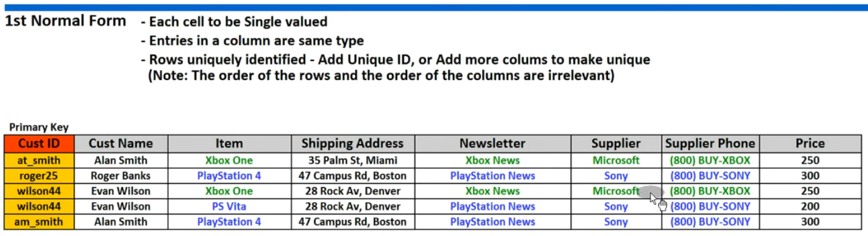Viewport: 868px width, 236px height.
Task: Click the Supplier column header
Action: (x=616, y=143)
